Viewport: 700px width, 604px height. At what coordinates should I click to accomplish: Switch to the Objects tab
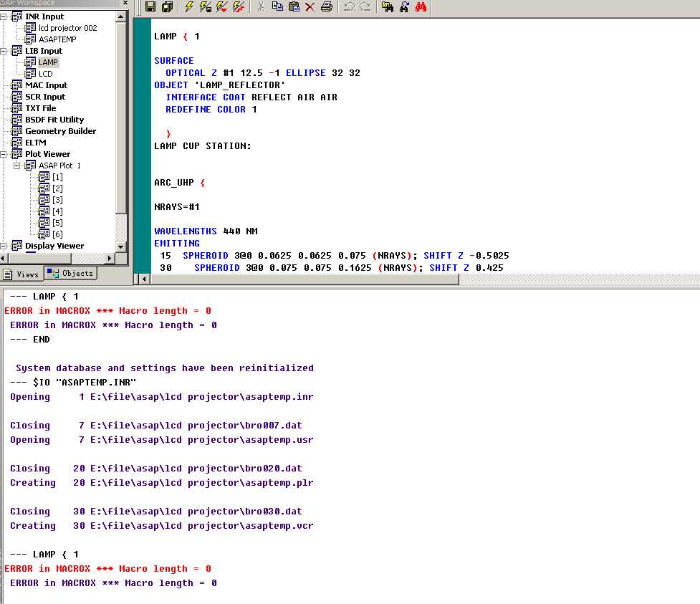click(x=70, y=273)
